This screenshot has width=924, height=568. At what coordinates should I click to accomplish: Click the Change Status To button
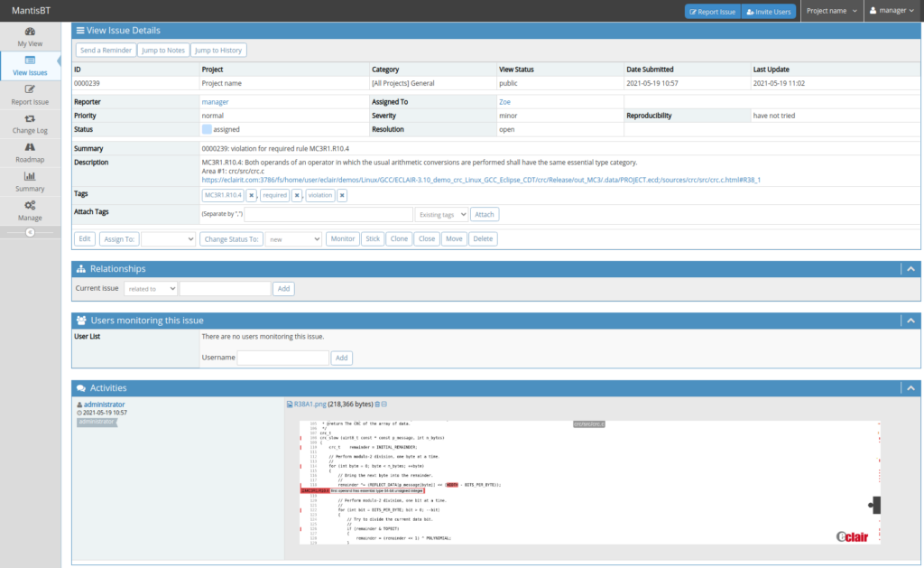tap(232, 239)
